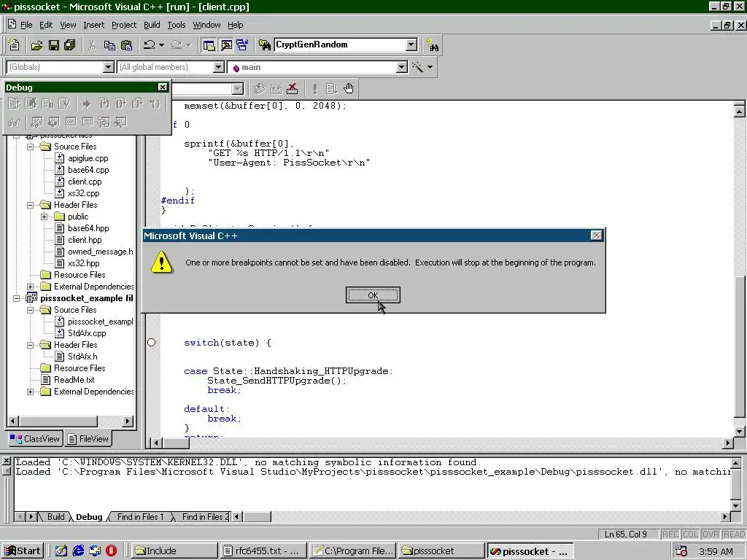Click the workspace pane horizontal scrollbar thumb
Screen dimensions: 747x560
[58, 421]
